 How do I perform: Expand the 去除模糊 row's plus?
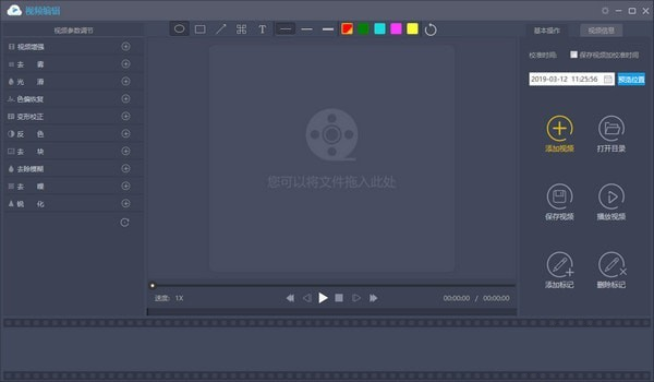(126, 169)
